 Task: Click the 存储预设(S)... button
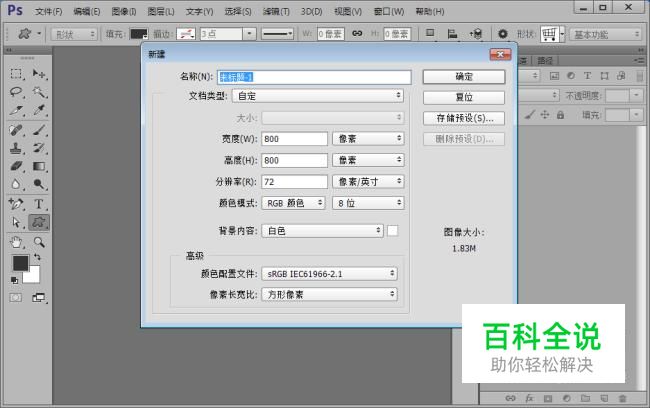(464, 118)
